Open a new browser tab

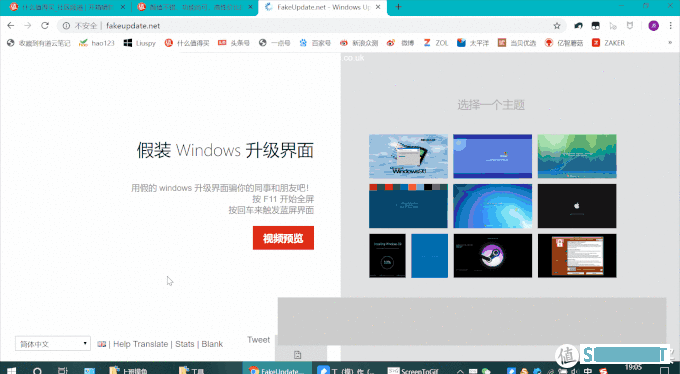click(398, 7)
